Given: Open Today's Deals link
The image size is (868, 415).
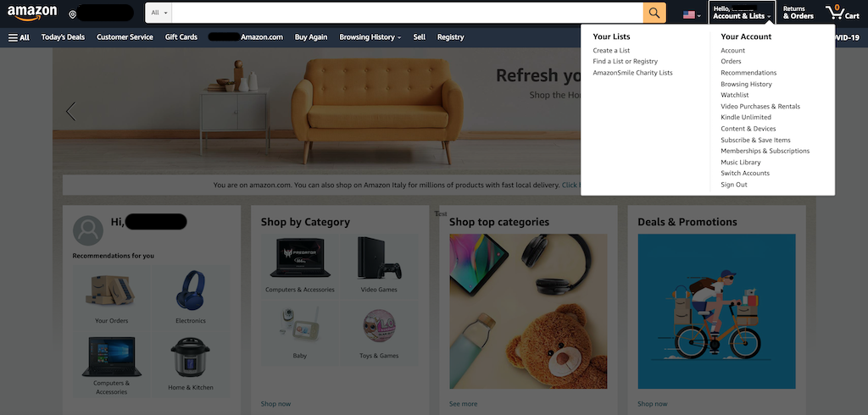Looking at the screenshot, I should pyautogui.click(x=63, y=37).
